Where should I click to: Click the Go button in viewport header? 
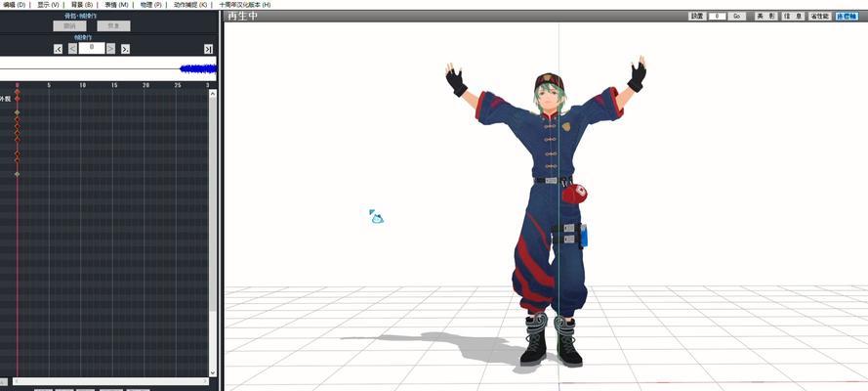(x=737, y=16)
